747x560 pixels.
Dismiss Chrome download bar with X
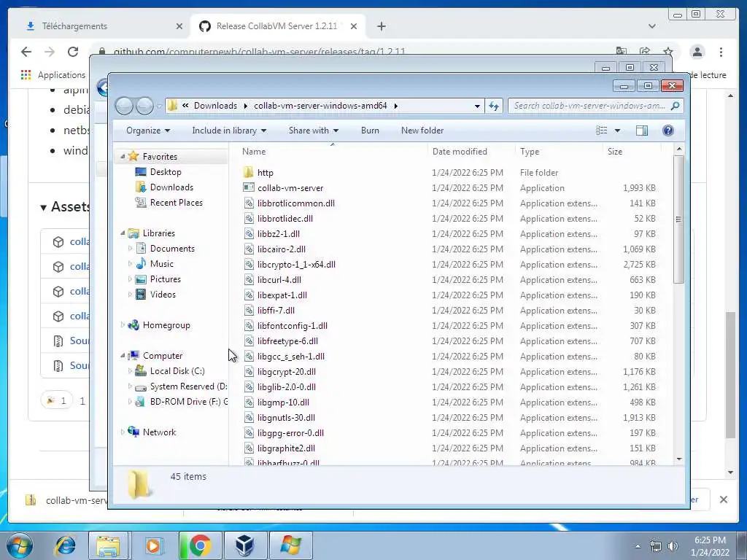(x=723, y=499)
